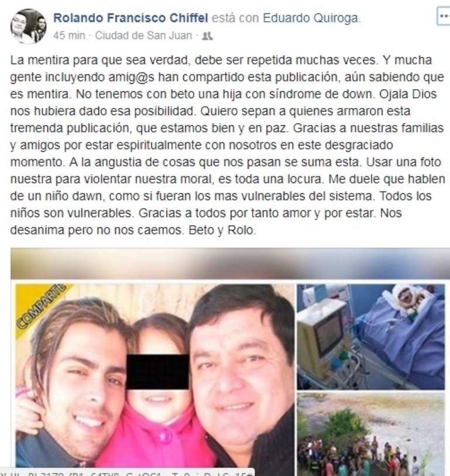Click the blurred header of the shared post
This screenshot has width=450, height=476.
230,263
